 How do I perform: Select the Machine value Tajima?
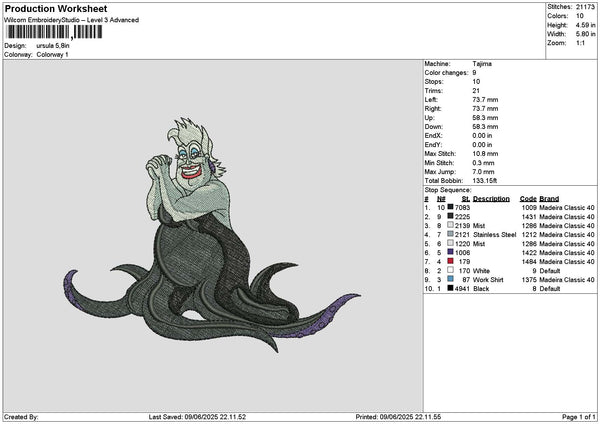[x=482, y=64]
